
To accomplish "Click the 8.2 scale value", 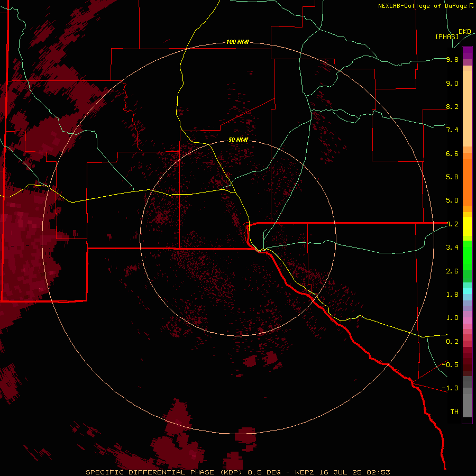I will 452,106.
